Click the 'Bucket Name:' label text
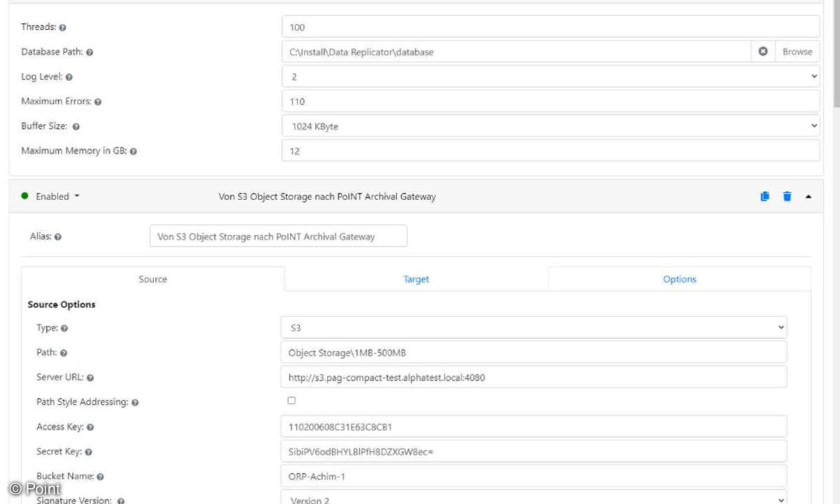 (x=65, y=476)
